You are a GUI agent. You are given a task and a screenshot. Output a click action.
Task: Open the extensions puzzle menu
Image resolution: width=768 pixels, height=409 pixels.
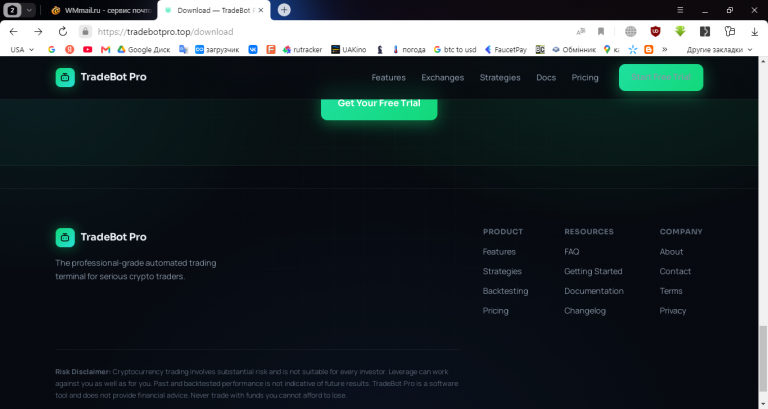(730, 32)
